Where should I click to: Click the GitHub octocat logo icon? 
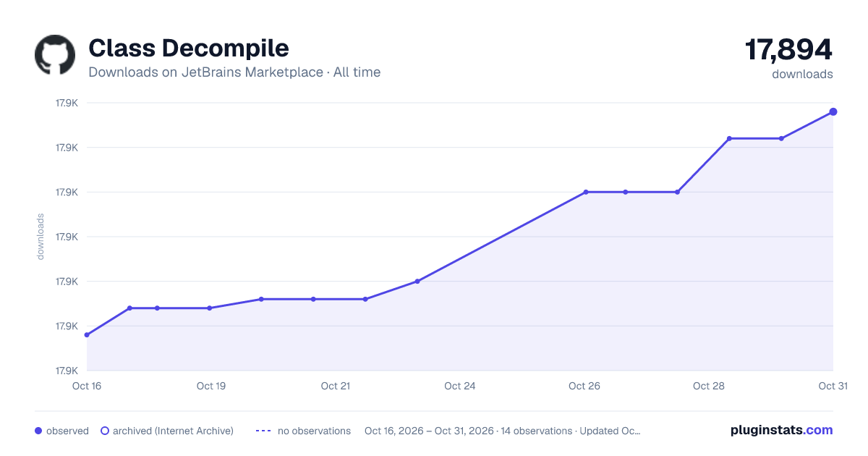pyautogui.click(x=55, y=55)
